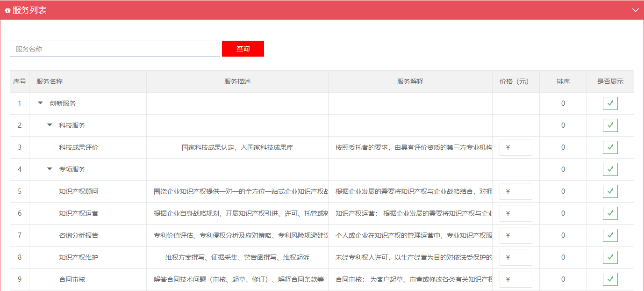
Task: Toggle 是否展示 checkbox for 创新服务
Action: (610, 103)
